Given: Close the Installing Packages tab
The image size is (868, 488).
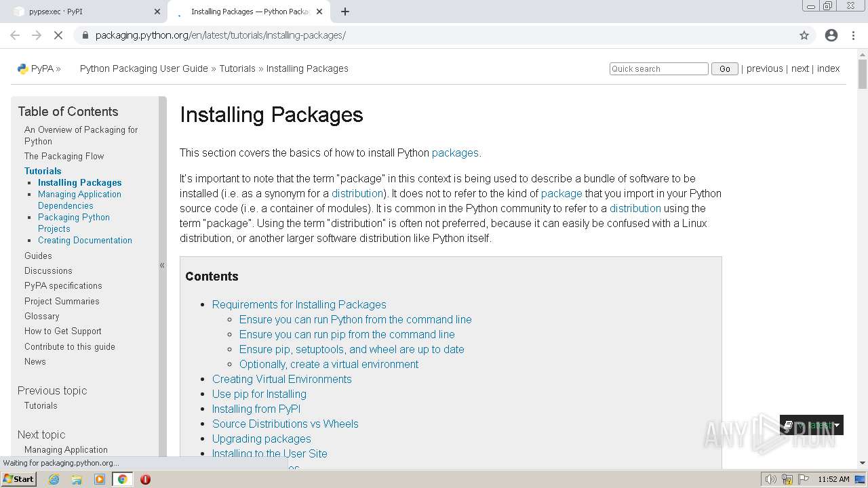Looking at the screenshot, I should [x=320, y=12].
